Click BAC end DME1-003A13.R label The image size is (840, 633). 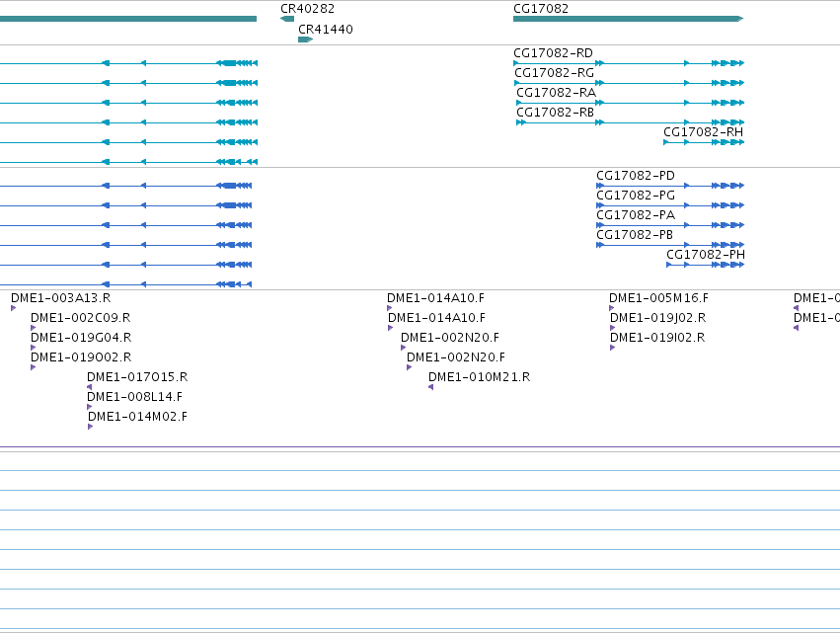(x=60, y=298)
